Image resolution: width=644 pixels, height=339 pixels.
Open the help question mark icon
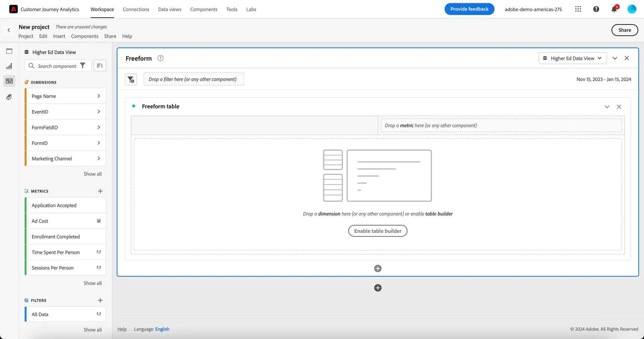pyautogui.click(x=596, y=9)
